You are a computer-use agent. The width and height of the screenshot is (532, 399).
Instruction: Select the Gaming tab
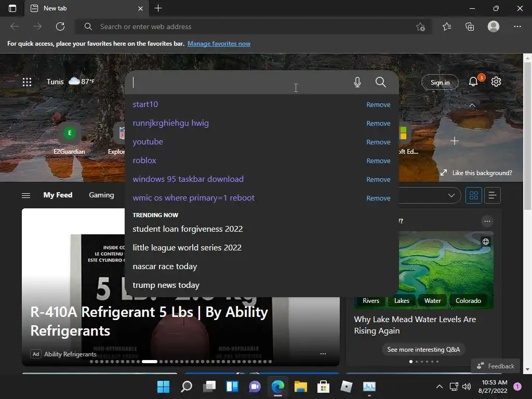101,195
